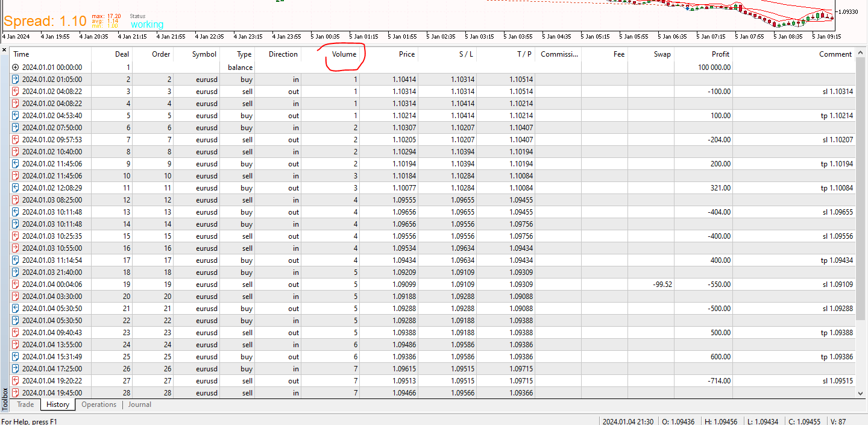Click the history table scroll down arrow
This screenshot has width=868, height=425.
pos(861,393)
